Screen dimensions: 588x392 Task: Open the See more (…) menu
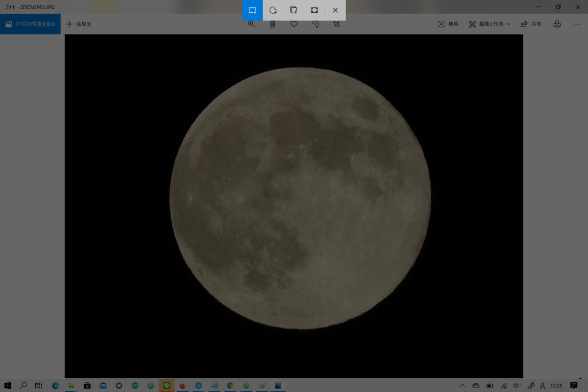pos(578,24)
